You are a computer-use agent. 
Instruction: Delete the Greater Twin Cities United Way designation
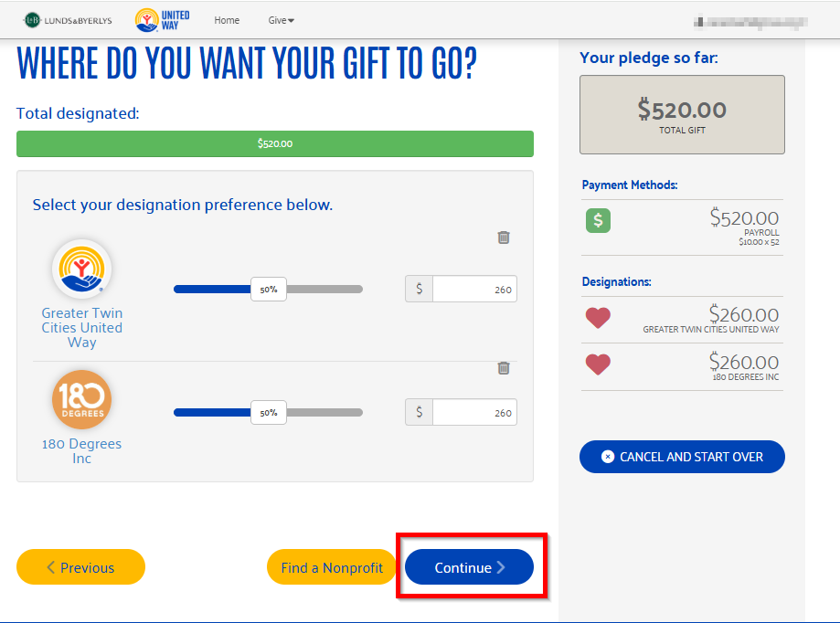pyautogui.click(x=503, y=238)
